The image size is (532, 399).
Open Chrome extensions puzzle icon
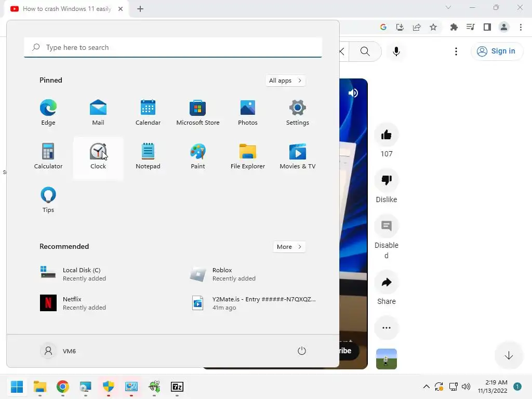click(454, 27)
